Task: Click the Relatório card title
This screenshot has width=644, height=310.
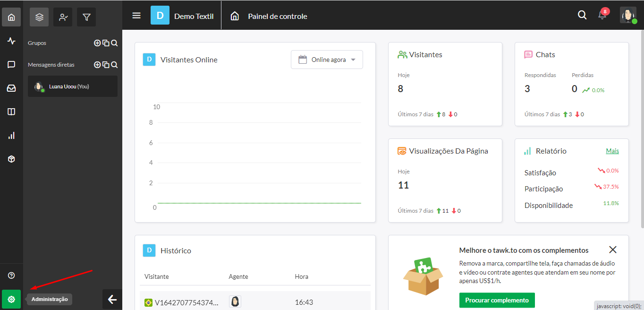Action: pos(551,151)
